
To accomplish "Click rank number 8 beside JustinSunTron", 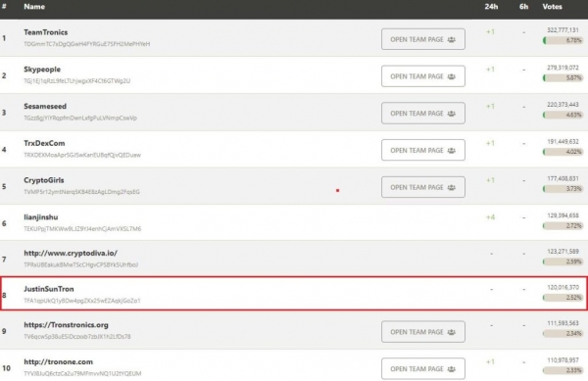I will coord(4,295).
